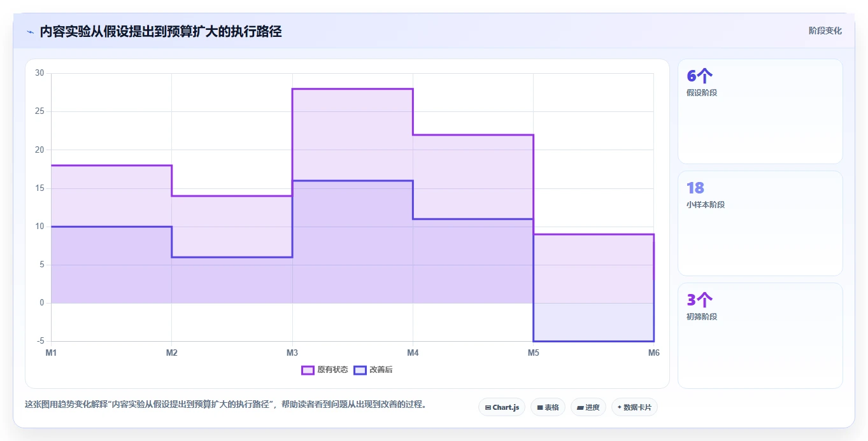Click the description sentence below the chart
868x441 pixels.
coord(225,404)
